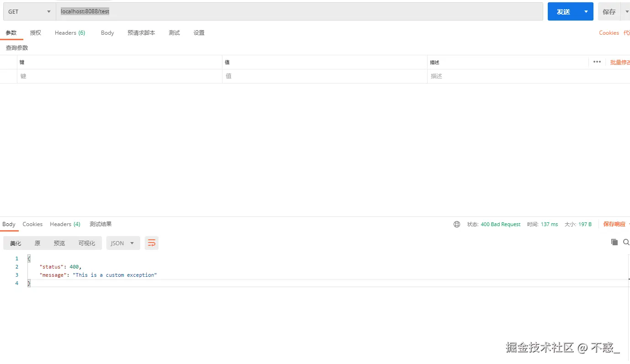Switch to the 预请求脚本 tab

[x=141, y=33]
